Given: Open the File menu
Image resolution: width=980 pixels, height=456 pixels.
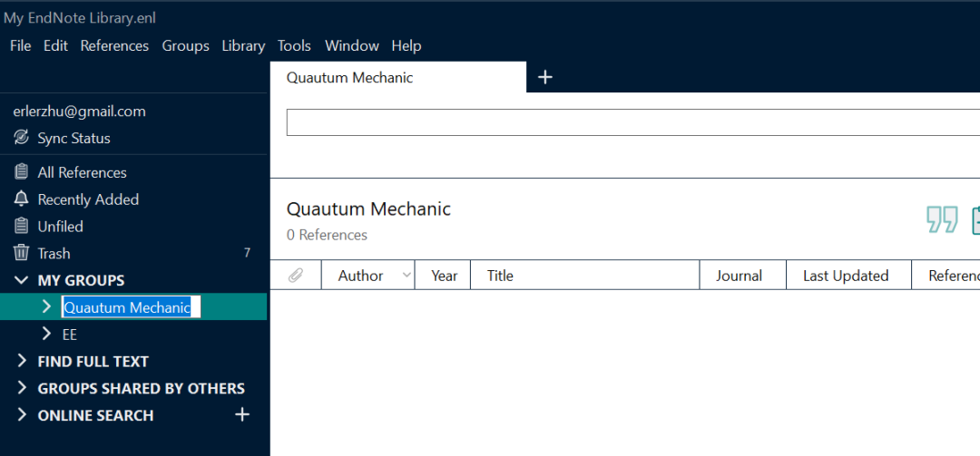Looking at the screenshot, I should coord(21,45).
